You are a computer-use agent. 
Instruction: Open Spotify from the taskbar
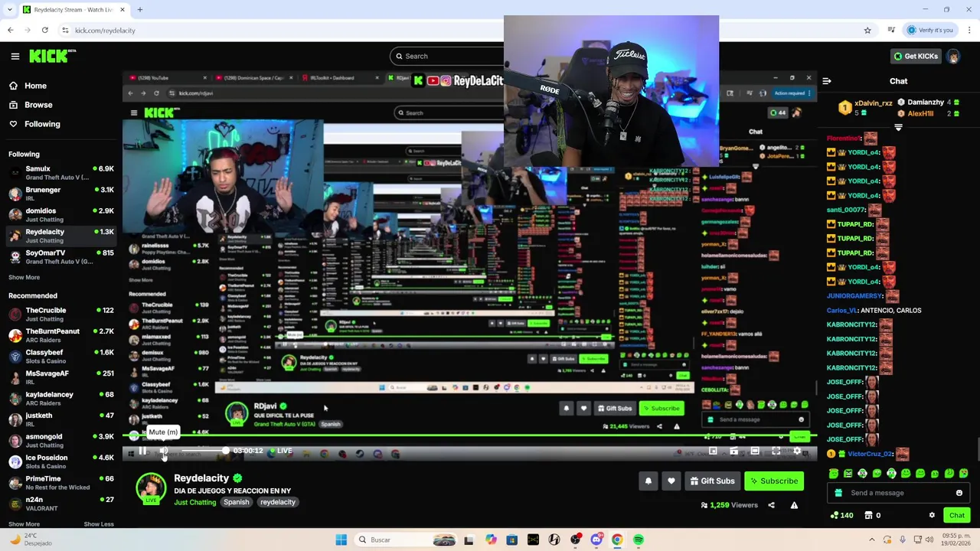639,540
